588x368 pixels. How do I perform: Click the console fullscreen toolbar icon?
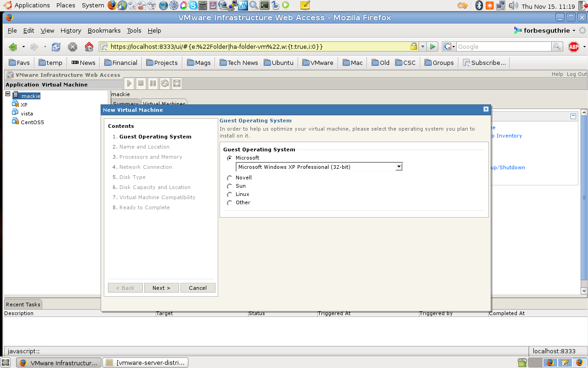[x=177, y=83]
